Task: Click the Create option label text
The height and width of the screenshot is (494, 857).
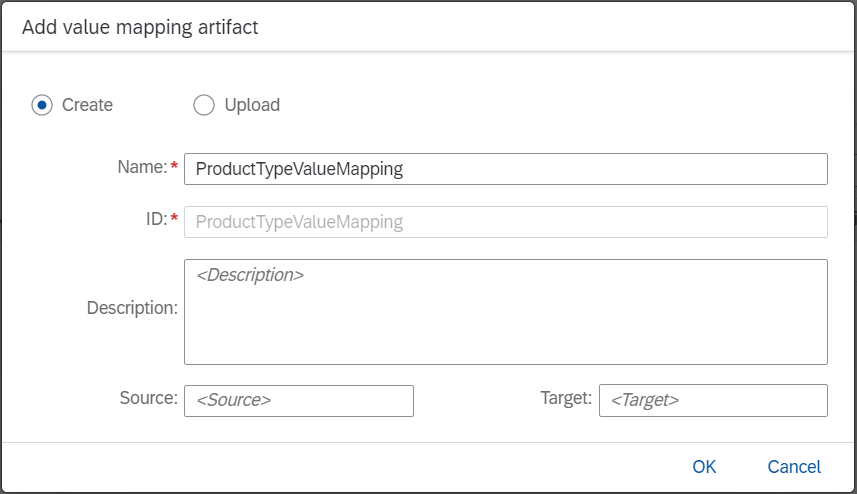Action: tap(87, 105)
